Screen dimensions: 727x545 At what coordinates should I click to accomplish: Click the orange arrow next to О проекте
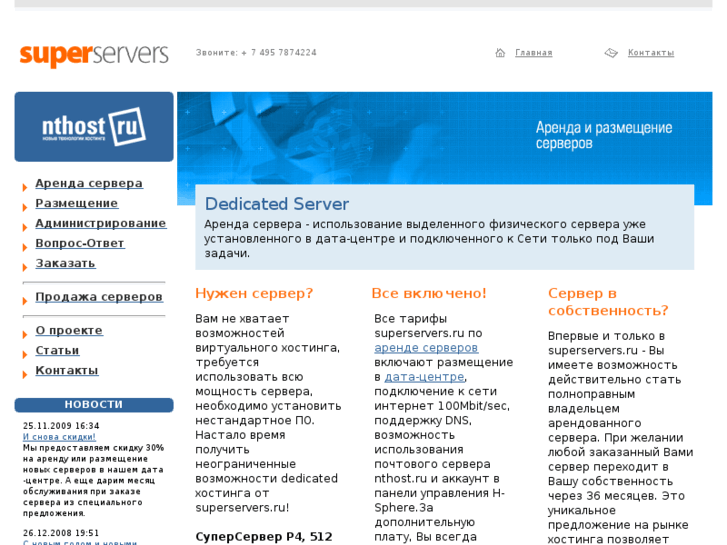[x=25, y=334]
